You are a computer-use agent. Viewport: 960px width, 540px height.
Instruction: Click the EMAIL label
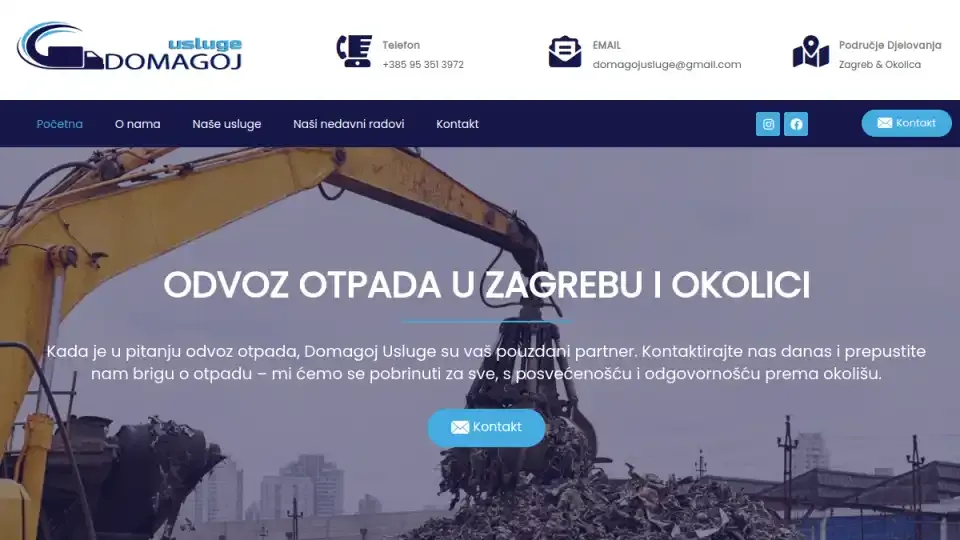[607, 45]
